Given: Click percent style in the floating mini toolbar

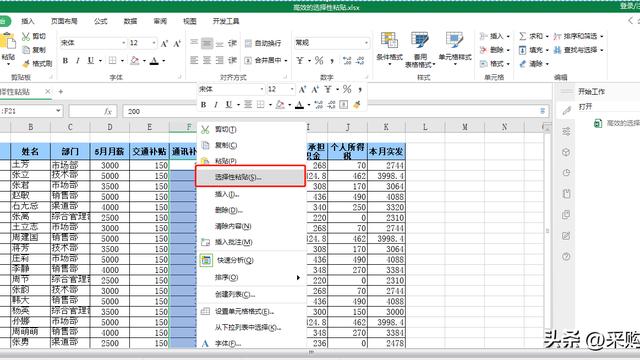Looking at the screenshot, I should click(347, 89).
